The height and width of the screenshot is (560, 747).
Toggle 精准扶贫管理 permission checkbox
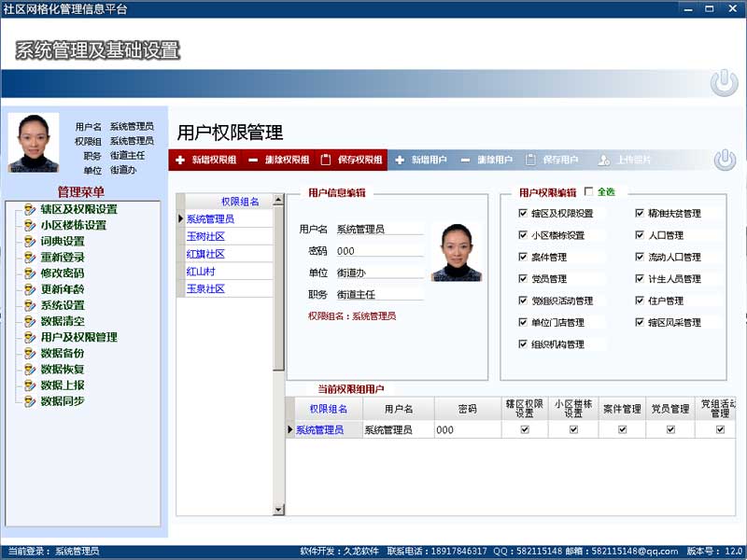[x=640, y=213]
